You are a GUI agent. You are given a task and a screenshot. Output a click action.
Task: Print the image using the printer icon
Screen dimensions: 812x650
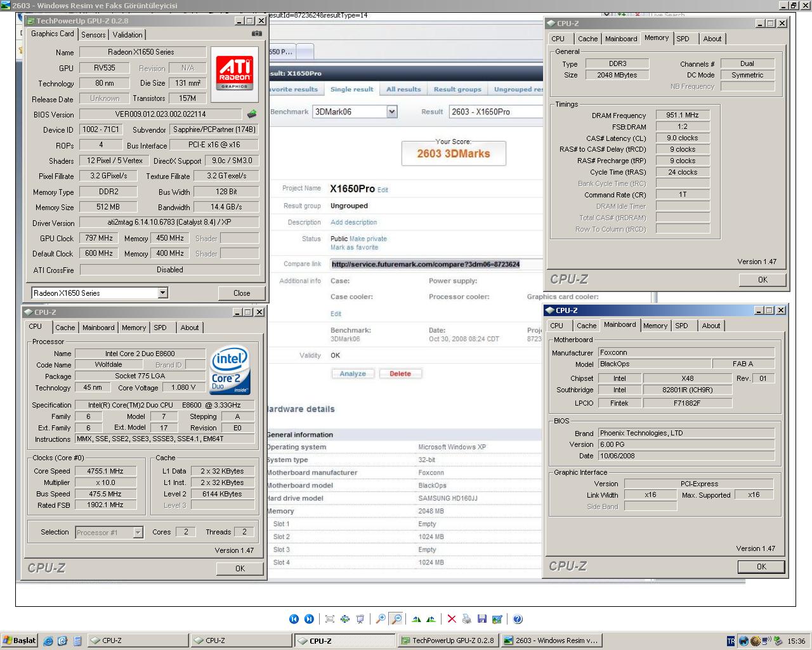467,619
